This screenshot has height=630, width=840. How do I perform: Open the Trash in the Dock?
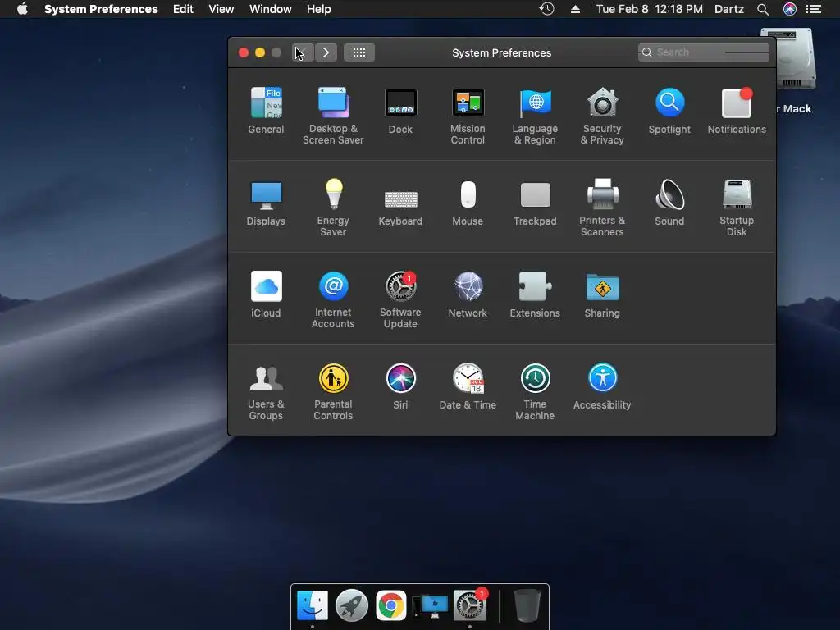click(527, 605)
